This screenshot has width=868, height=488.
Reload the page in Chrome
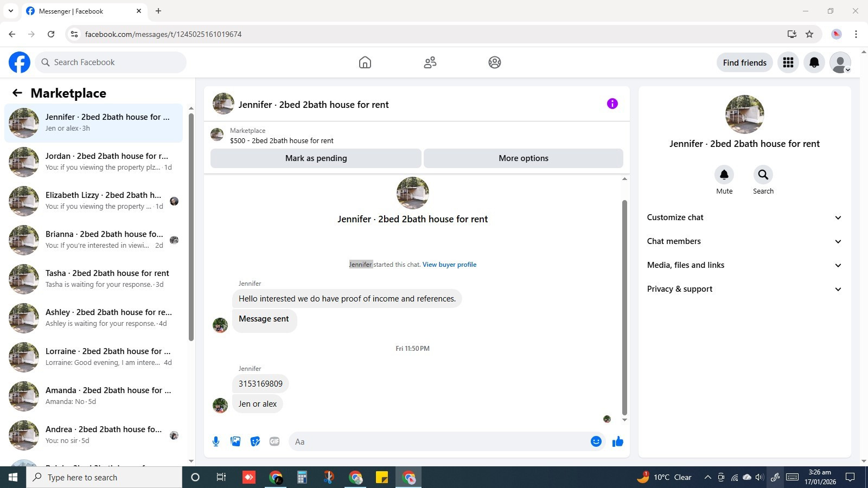(x=51, y=34)
